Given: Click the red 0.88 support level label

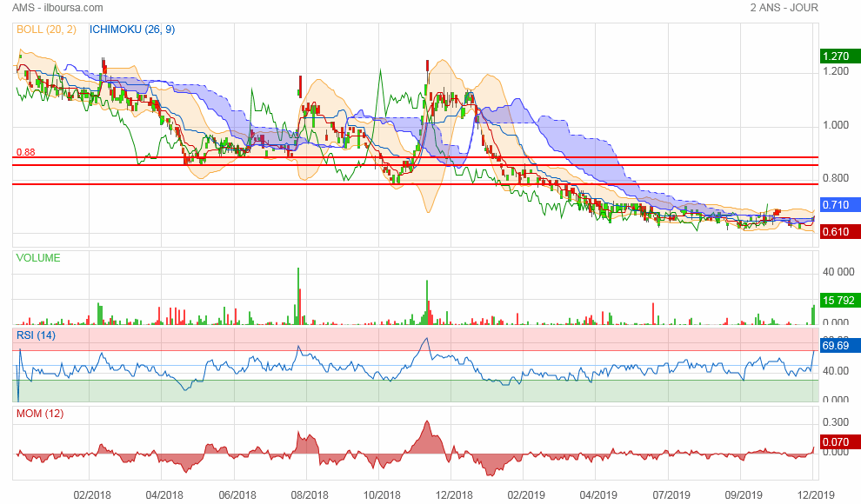Looking at the screenshot, I should (26, 152).
